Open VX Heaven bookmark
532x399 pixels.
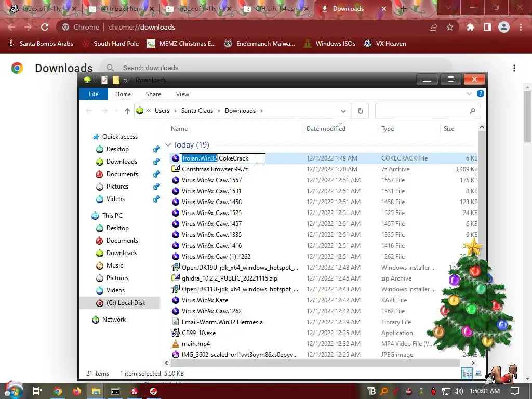click(x=385, y=44)
